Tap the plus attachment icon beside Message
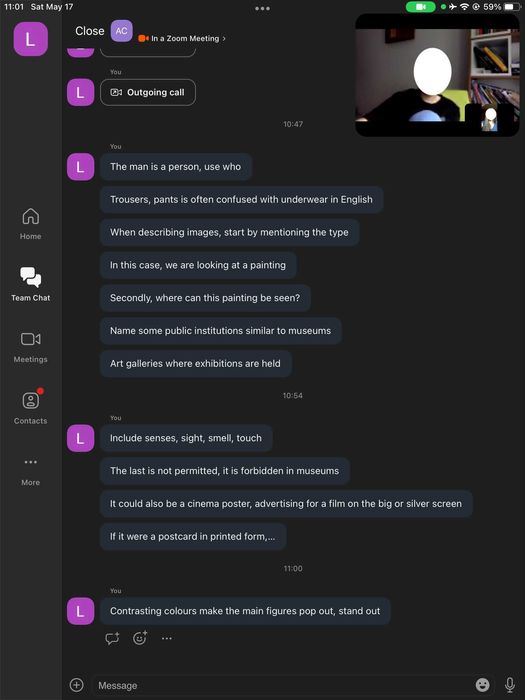Viewport: 525px width, 700px height. click(76, 684)
